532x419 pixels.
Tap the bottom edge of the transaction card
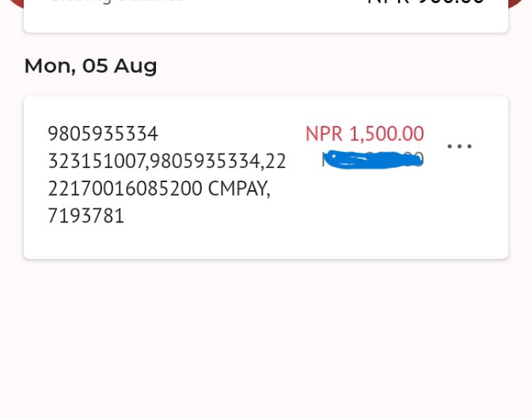click(266, 257)
